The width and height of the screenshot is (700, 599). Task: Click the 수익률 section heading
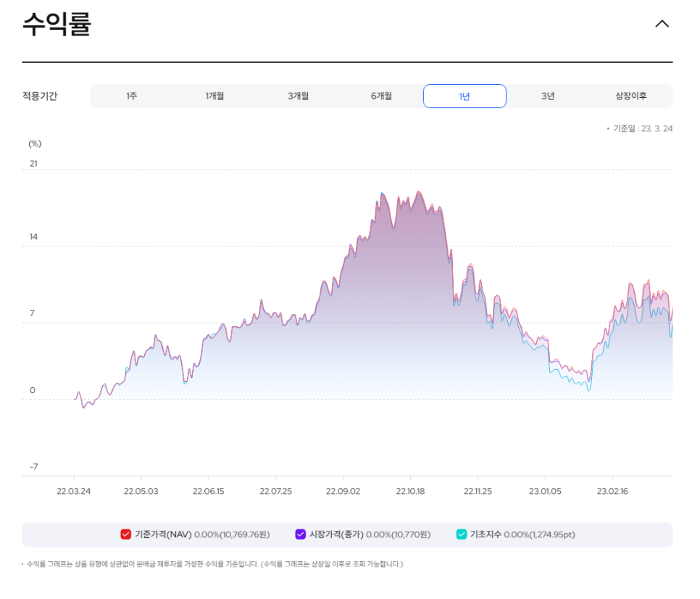click(x=57, y=24)
